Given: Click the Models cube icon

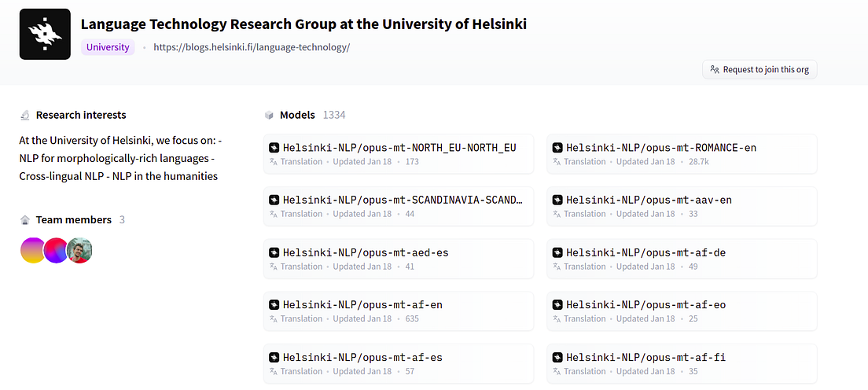Looking at the screenshot, I should click(269, 116).
